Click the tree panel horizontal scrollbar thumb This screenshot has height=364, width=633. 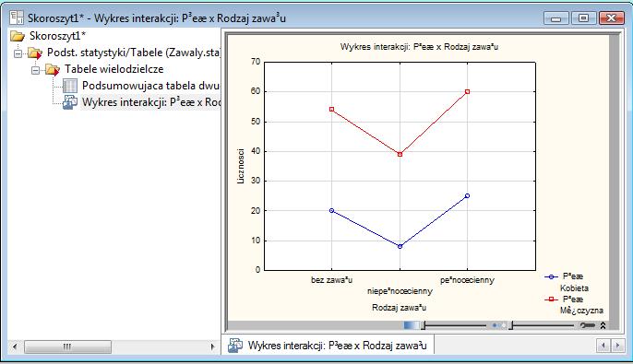(67, 346)
